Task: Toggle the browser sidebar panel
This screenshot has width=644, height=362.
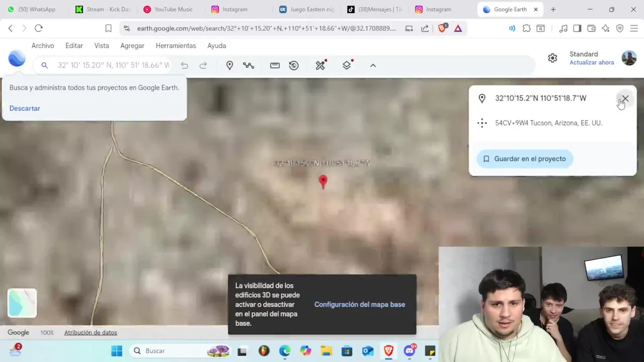Action: point(577,28)
